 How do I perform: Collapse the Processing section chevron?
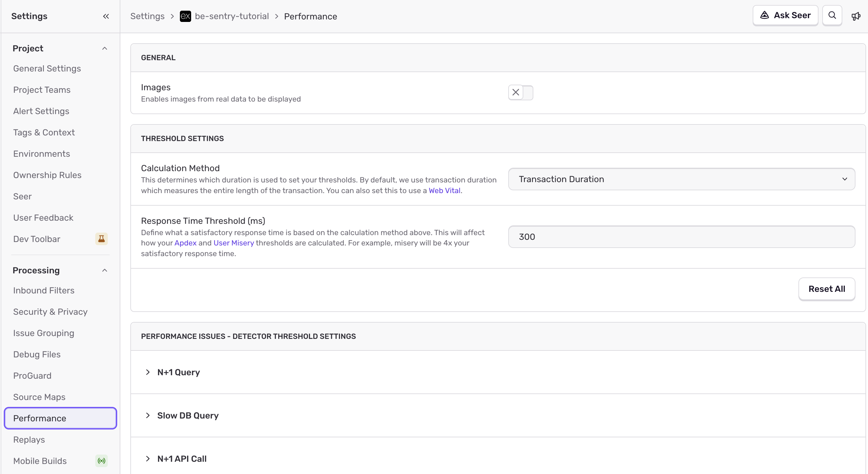coord(105,270)
